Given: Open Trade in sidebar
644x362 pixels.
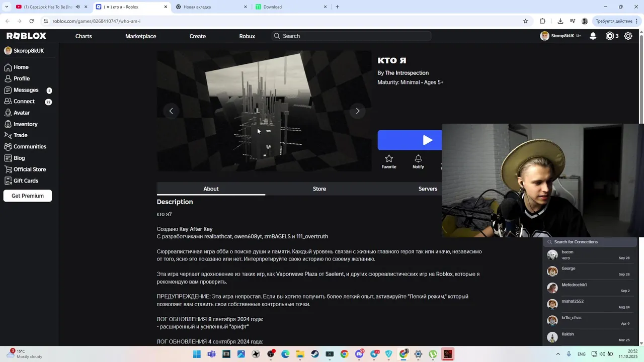Looking at the screenshot, I should [20, 135].
